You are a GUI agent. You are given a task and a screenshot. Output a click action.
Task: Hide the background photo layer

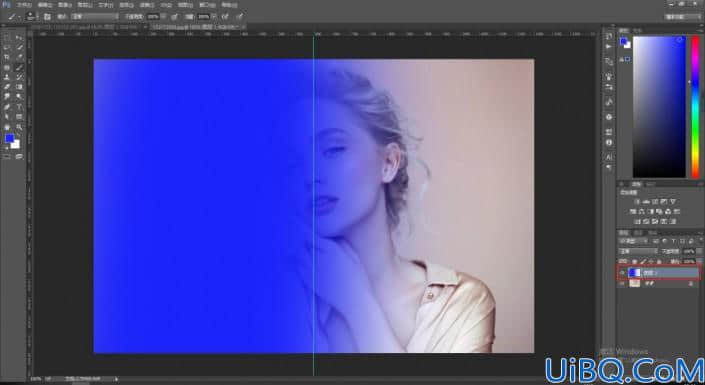click(x=623, y=284)
